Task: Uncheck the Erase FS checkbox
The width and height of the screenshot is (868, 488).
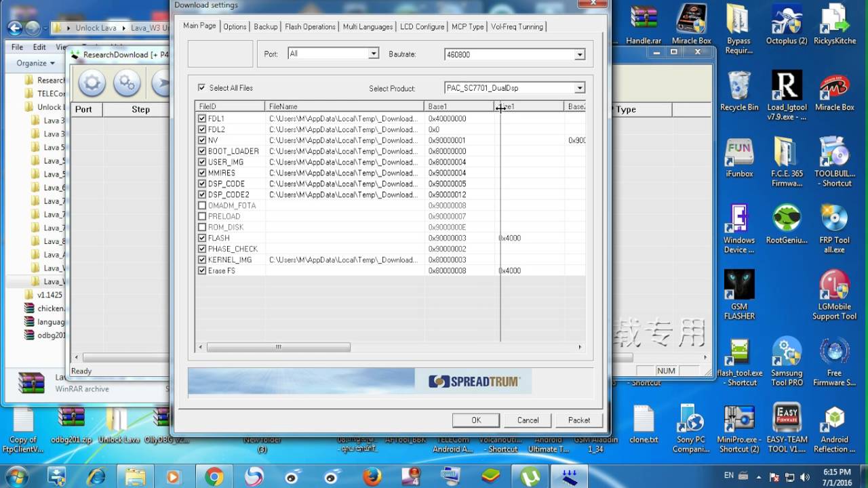Action: pyautogui.click(x=201, y=270)
